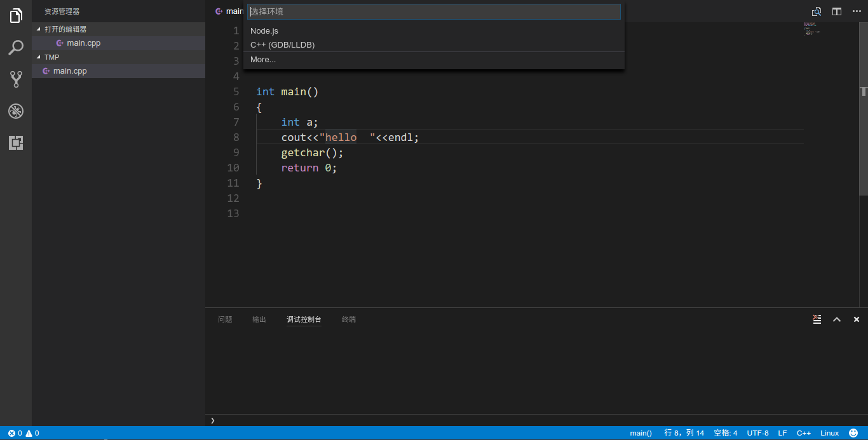Switch to the 问题 panel tab

(x=225, y=319)
